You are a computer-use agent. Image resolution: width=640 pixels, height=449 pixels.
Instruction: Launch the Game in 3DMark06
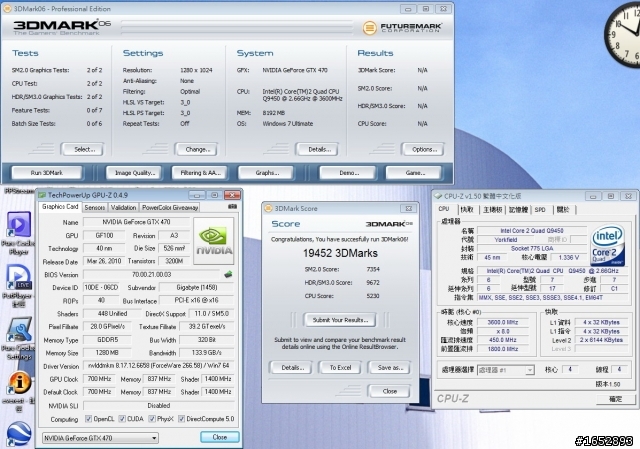[x=415, y=173]
